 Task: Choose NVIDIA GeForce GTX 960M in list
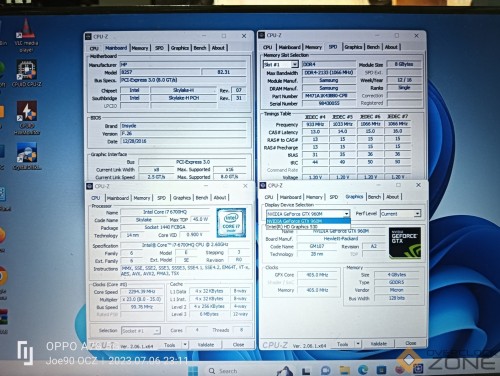[x=308, y=221]
